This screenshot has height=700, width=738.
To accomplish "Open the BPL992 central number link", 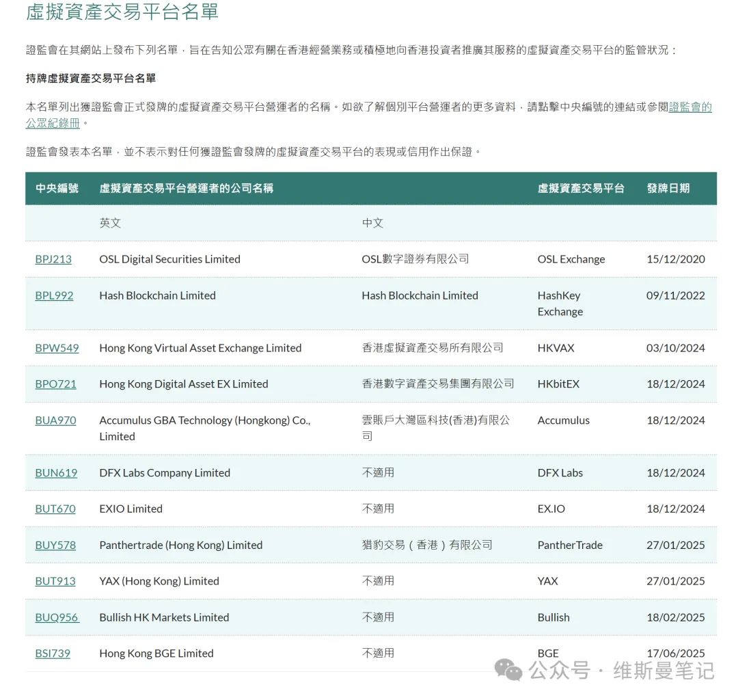I will pyautogui.click(x=54, y=295).
